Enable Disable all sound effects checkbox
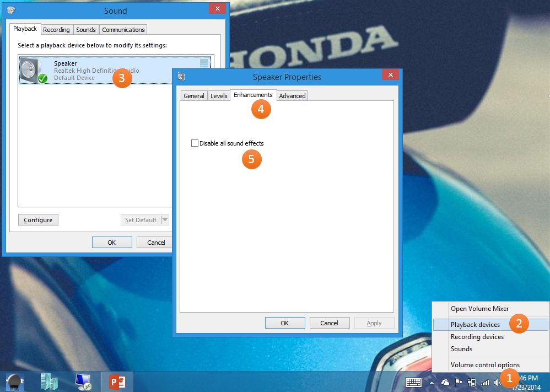Screen dimensions: 550x392 [x=195, y=143]
